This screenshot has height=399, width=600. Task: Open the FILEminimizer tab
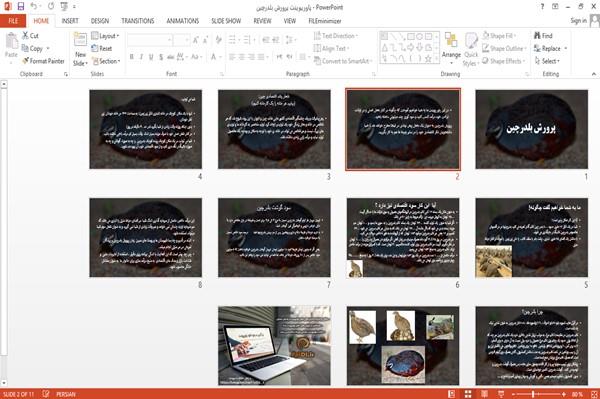tap(325, 21)
